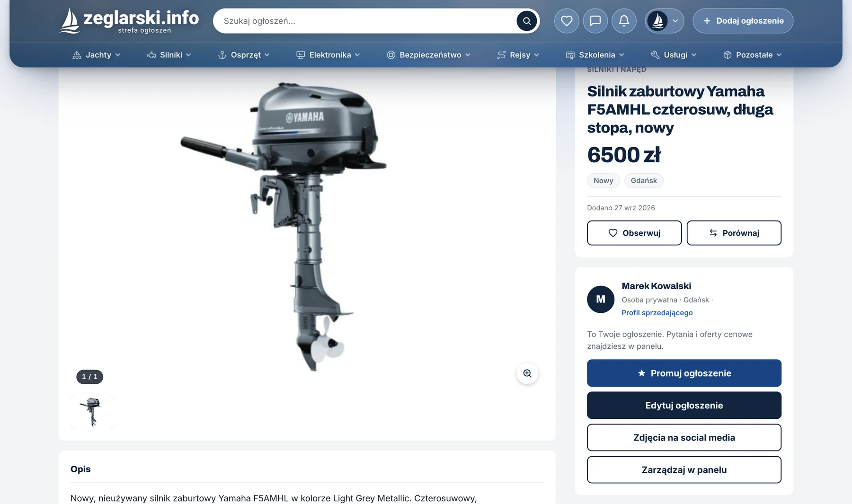Click the Dodano 27 wrz 2026 date

click(621, 208)
